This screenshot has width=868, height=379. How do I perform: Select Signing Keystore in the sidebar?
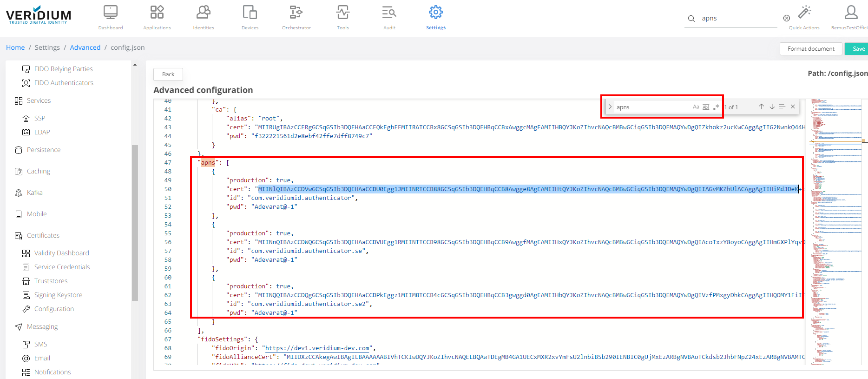coord(58,295)
